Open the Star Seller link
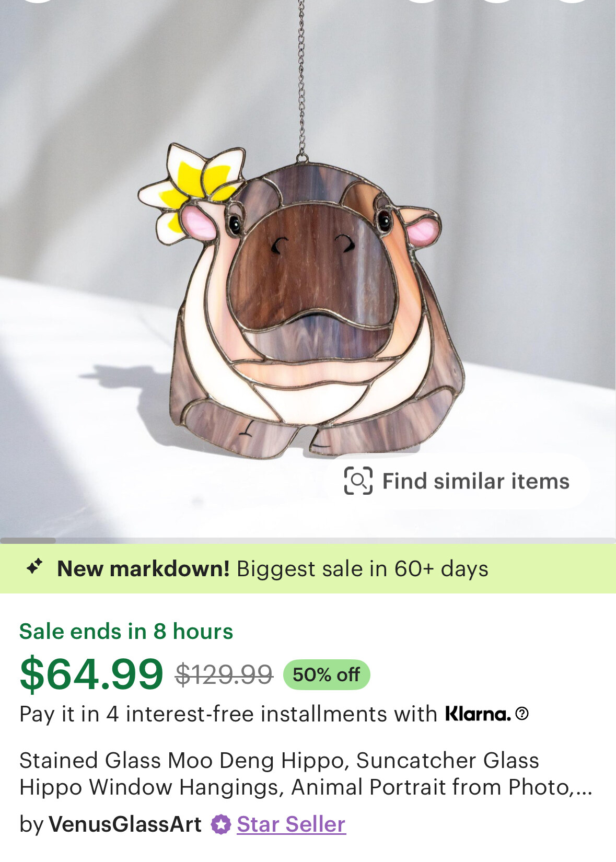 coord(291,824)
